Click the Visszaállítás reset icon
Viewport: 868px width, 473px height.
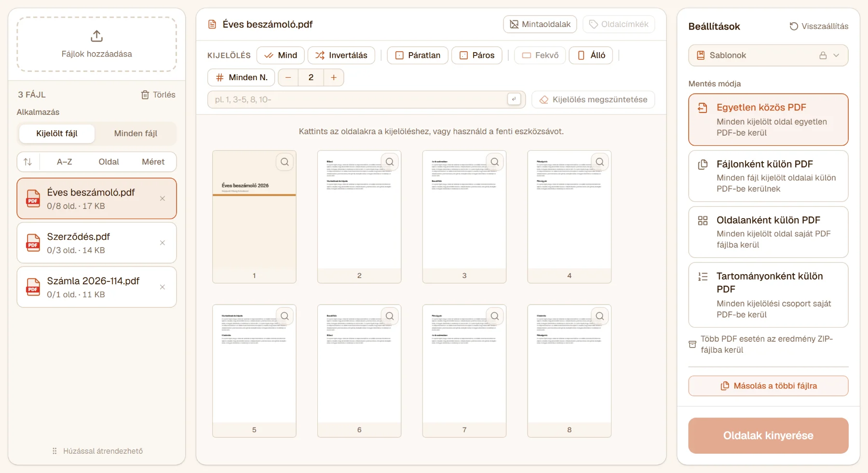(x=794, y=26)
